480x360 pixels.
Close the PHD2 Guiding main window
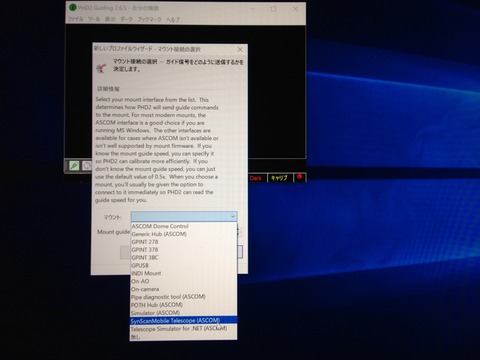295,9
